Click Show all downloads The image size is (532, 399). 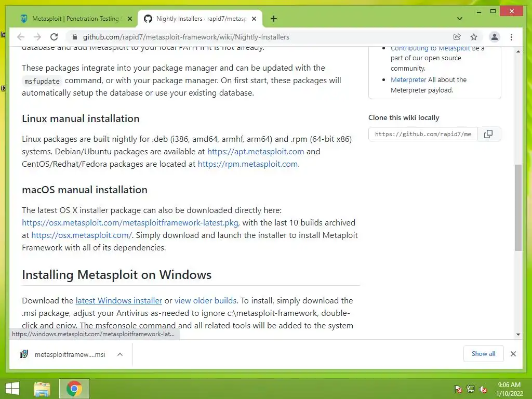484,354
